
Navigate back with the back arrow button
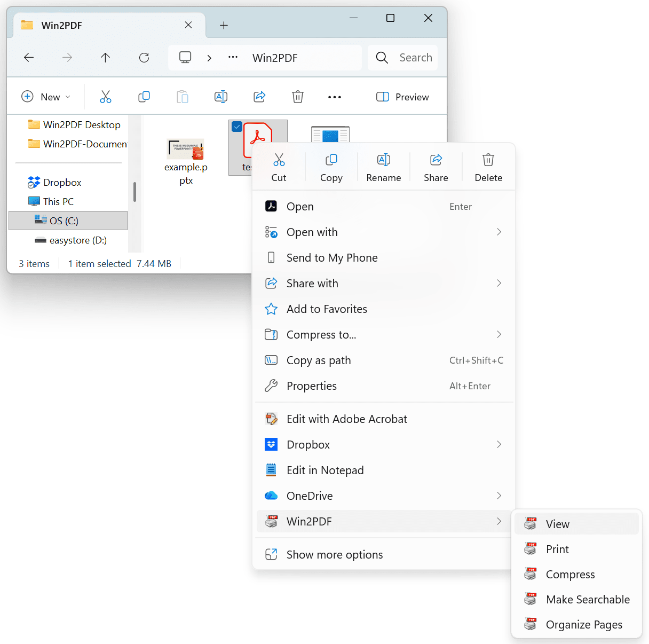coord(29,58)
